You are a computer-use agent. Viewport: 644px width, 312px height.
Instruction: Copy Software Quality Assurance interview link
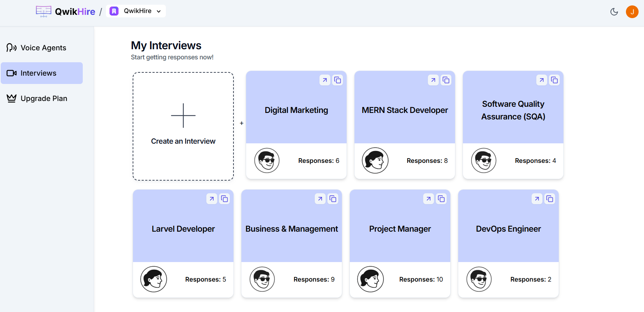[554, 80]
